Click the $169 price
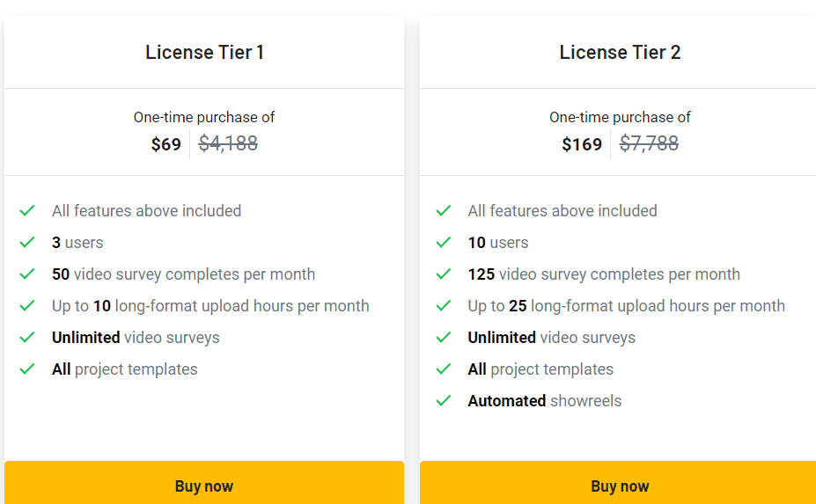Image resolution: width=816 pixels, height=504 pixels. (582, 144)
